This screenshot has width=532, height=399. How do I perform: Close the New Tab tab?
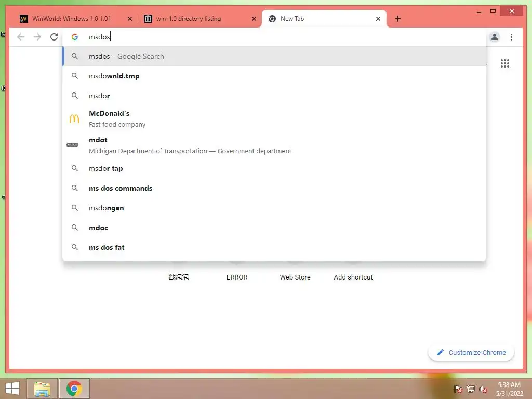378,19
